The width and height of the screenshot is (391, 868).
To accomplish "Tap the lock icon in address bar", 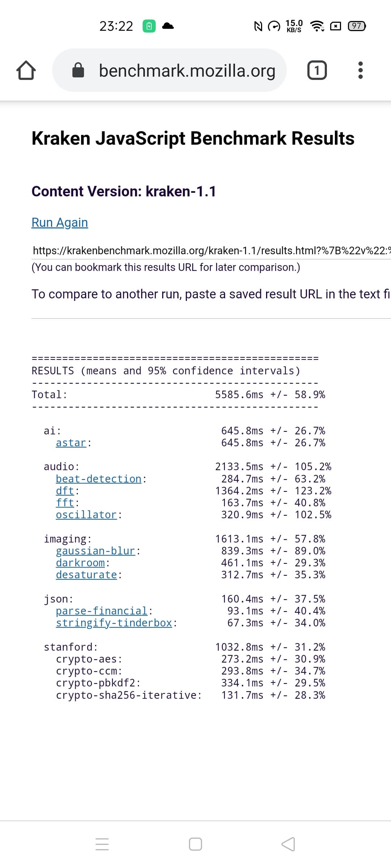I will [78, 70].
